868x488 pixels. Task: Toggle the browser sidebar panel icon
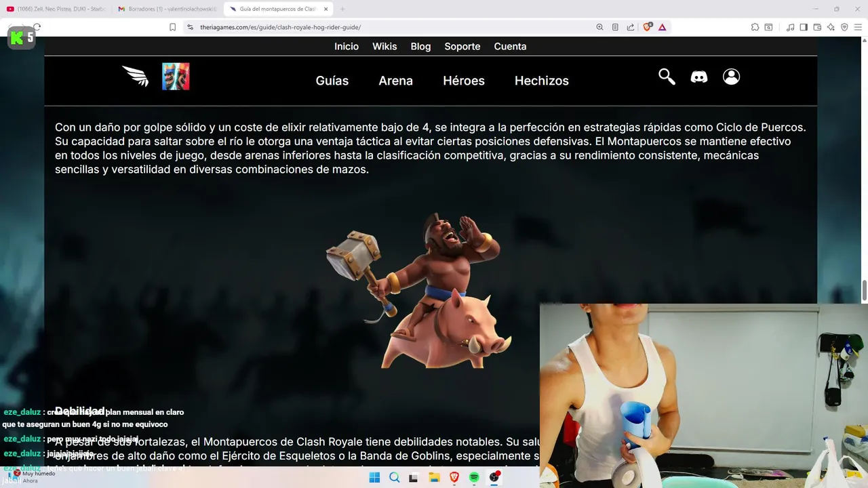click(804, 27)
